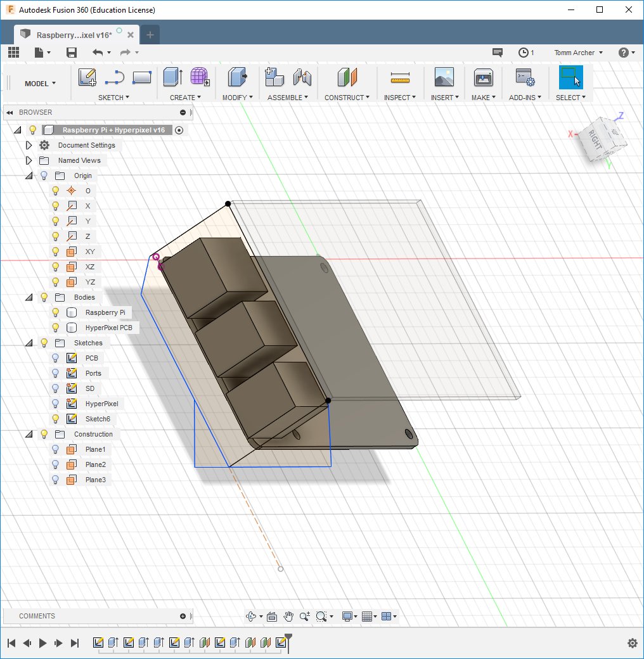Viewport: 644px width, 659px height.
Task: Select the Create Sketch tool
Action: tap(87, 77)
